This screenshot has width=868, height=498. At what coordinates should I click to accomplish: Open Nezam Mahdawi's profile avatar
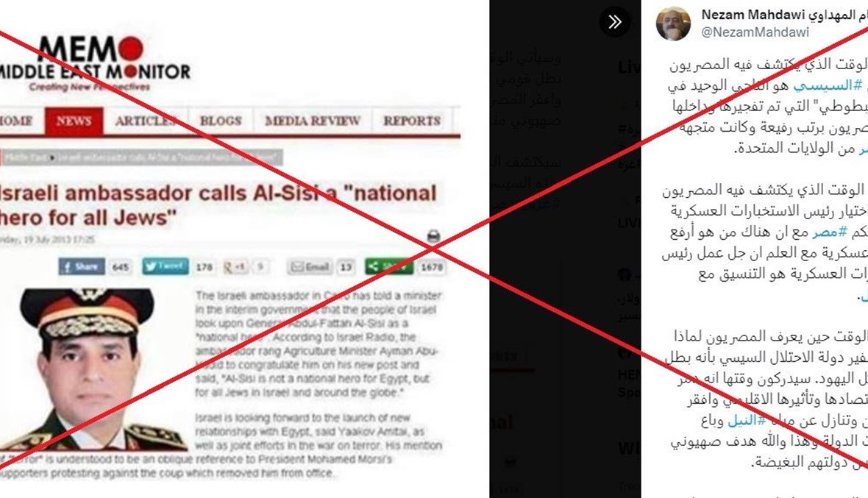click(x=673, y=24)
